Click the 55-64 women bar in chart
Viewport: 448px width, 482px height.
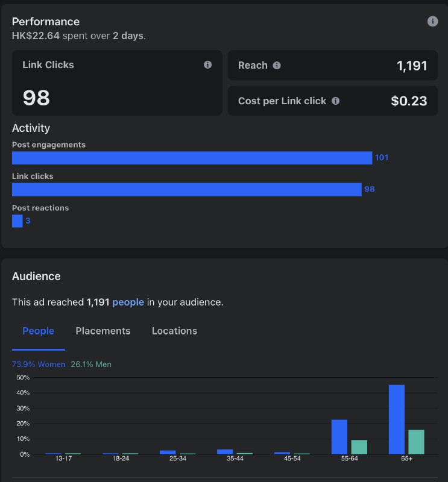pyautogui.click(x=339, y=437)
